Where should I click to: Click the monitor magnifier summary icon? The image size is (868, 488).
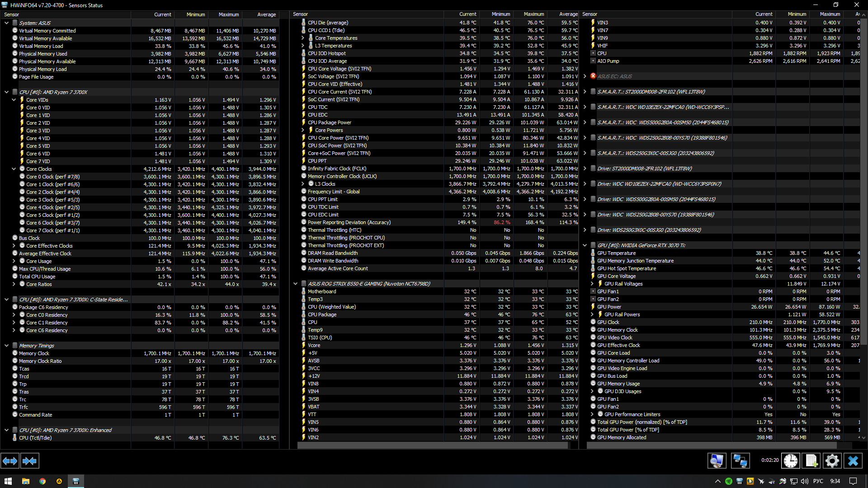[717, 461]
